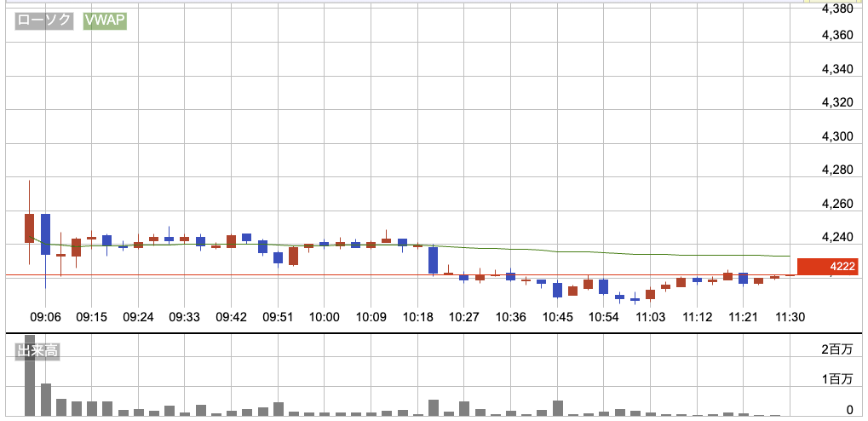Image resolution: width=868 pixels, height=421 pixels.
Task: Select the 09:33 time axis label
Action: (184, 317)
